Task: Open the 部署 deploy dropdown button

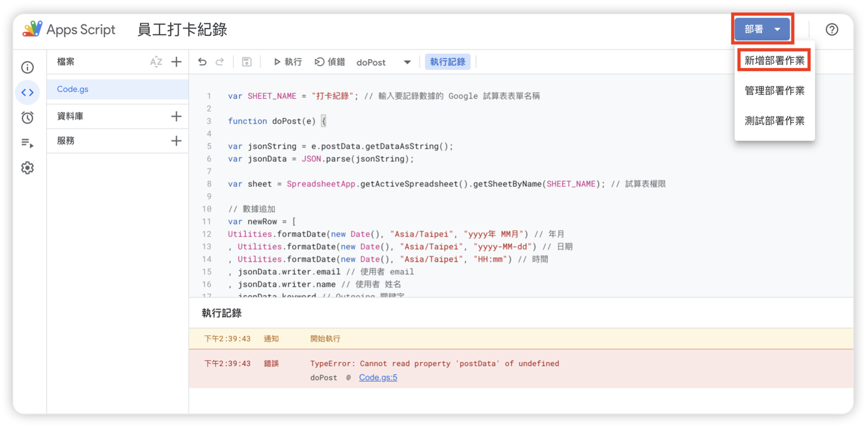Action: [x=762, y=29]
